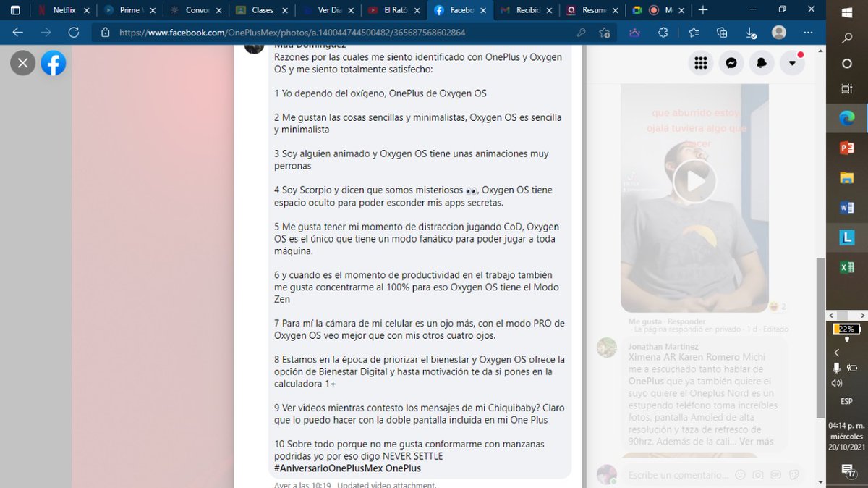This screenshot has height=488, width=868.
Task: Open Windows search on the taskbar
Action: [x=847, y=38]
